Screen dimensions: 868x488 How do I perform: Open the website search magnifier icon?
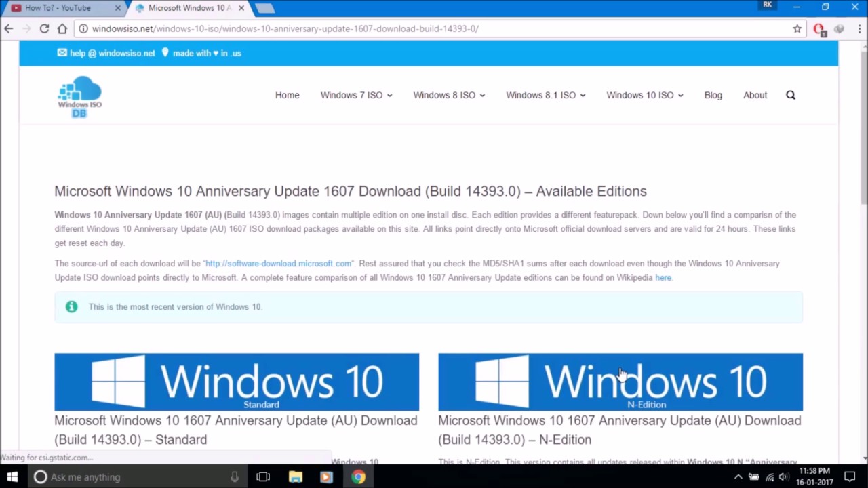coord(791,95)
